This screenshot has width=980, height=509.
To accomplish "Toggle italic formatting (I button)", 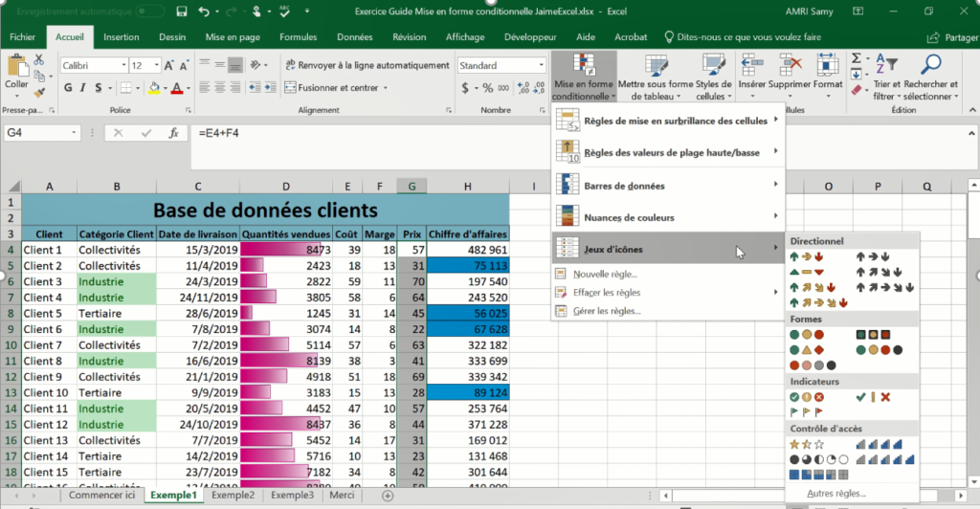I will click(x=83, y=88).
